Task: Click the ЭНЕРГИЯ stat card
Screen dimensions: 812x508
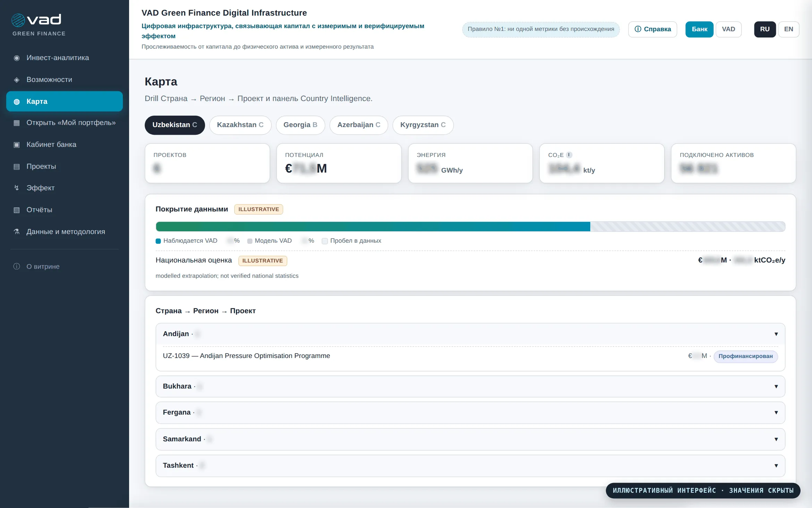Action: click(470, 163)
